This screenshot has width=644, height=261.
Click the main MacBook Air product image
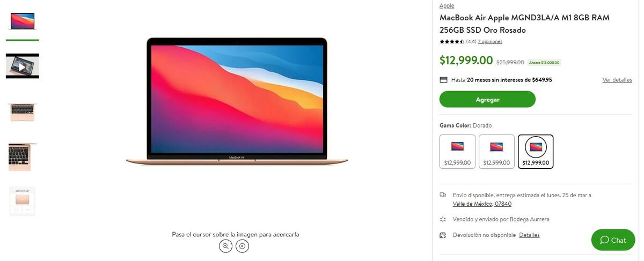coord(237,101)
